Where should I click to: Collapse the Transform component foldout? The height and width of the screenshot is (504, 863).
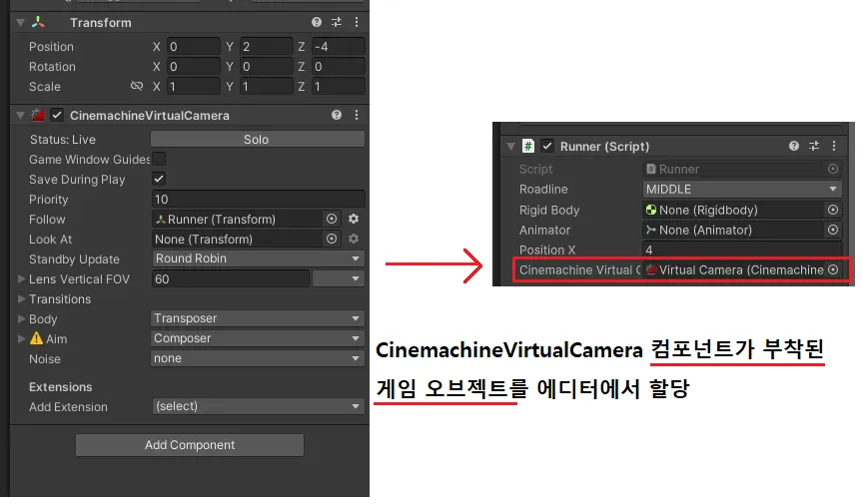point(20,23)
